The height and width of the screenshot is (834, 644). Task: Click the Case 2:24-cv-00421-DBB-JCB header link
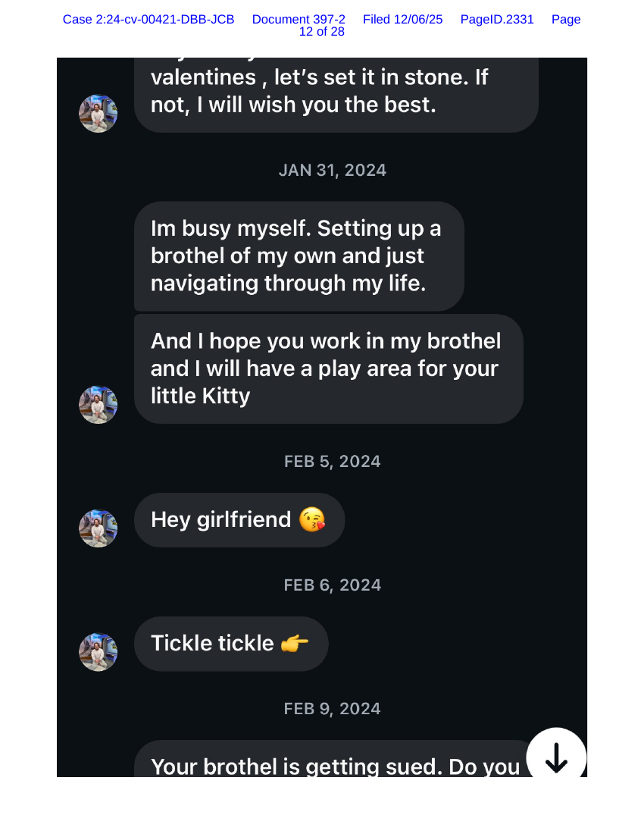[148, 20]
